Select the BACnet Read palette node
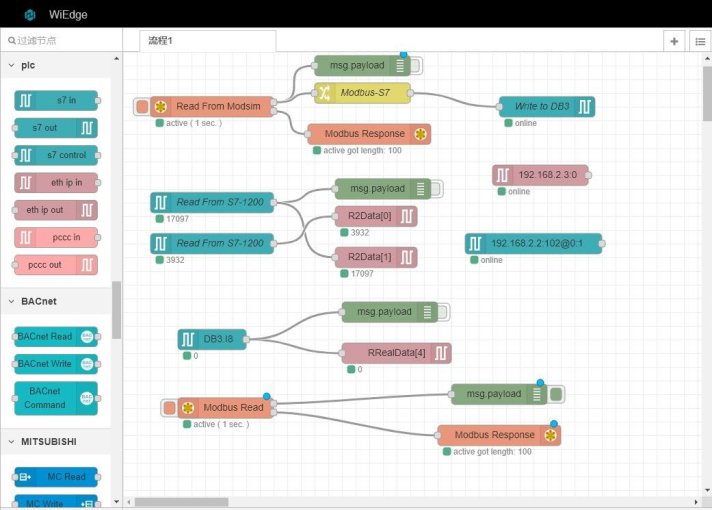713x510 pixels. pyautogui.click(x=56, y=336)
